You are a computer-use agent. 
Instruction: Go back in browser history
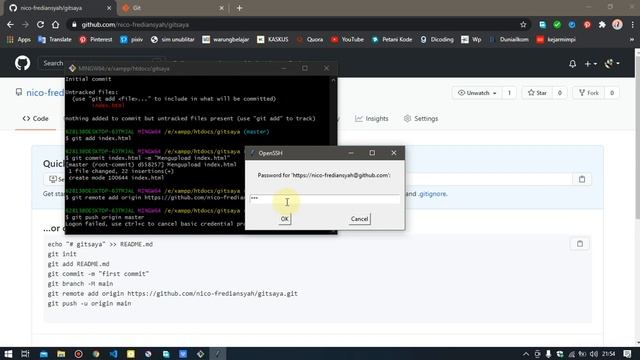coord(10,24)
